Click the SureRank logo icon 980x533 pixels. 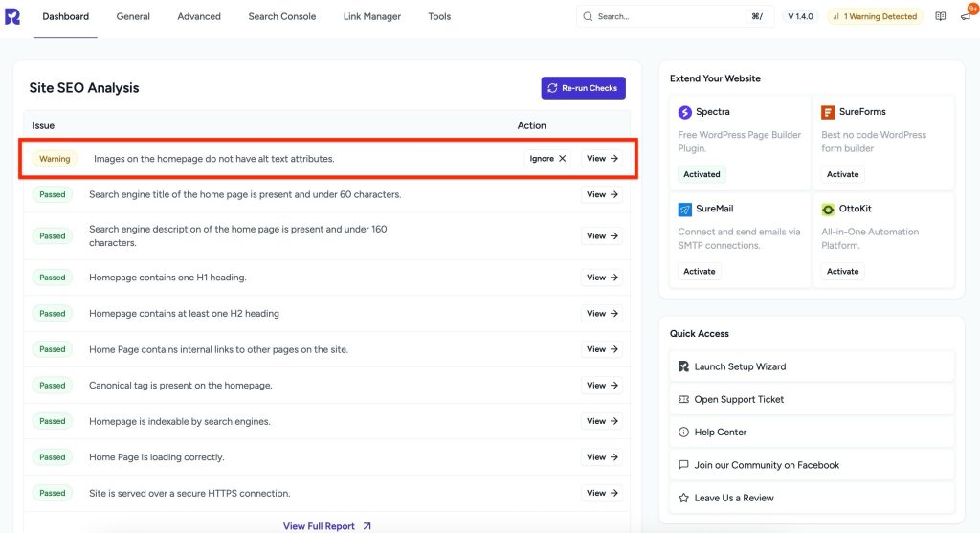pyautogui.click(x=12, y=16)
